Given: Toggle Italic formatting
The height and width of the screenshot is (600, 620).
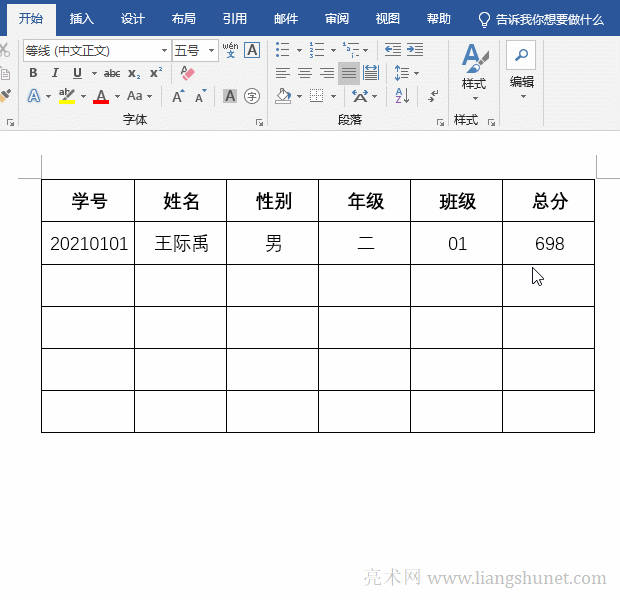Looking at the screenshot, I should 55,73.
